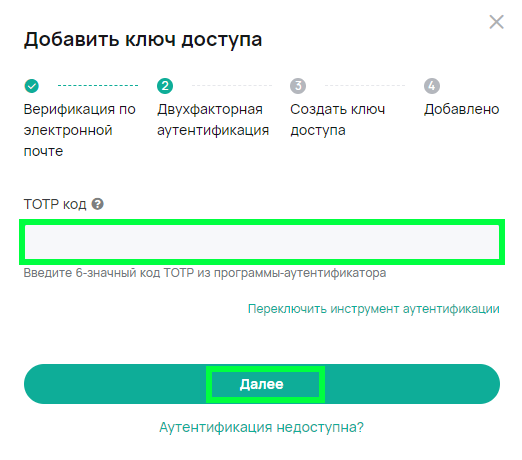Click the active step 2 circle icon

tap(165, 86)
